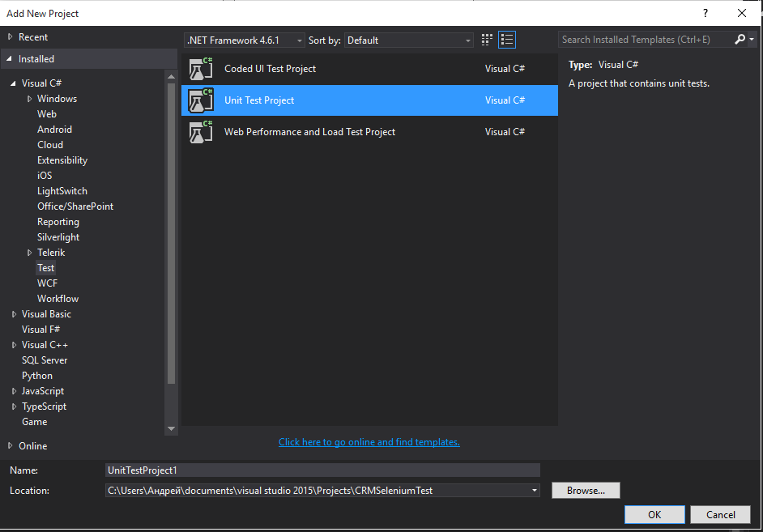This screenshot has height=532, width=763.
Task: Click the Browse button for location
Action: [586, 490]
